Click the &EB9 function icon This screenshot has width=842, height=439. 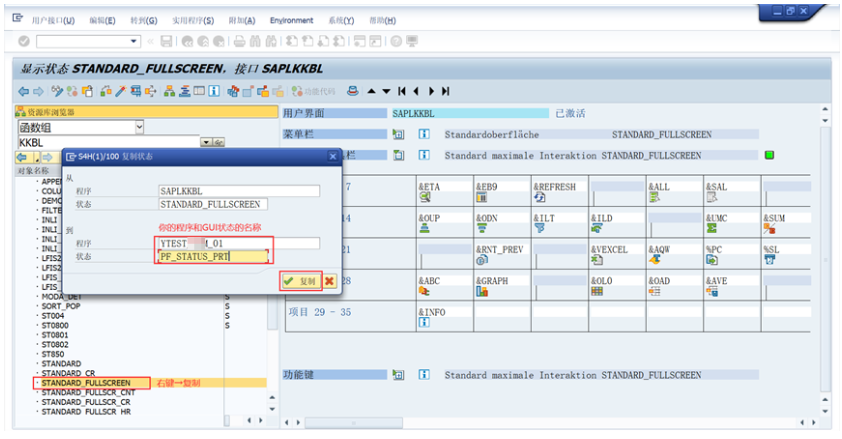coord(482,197)
